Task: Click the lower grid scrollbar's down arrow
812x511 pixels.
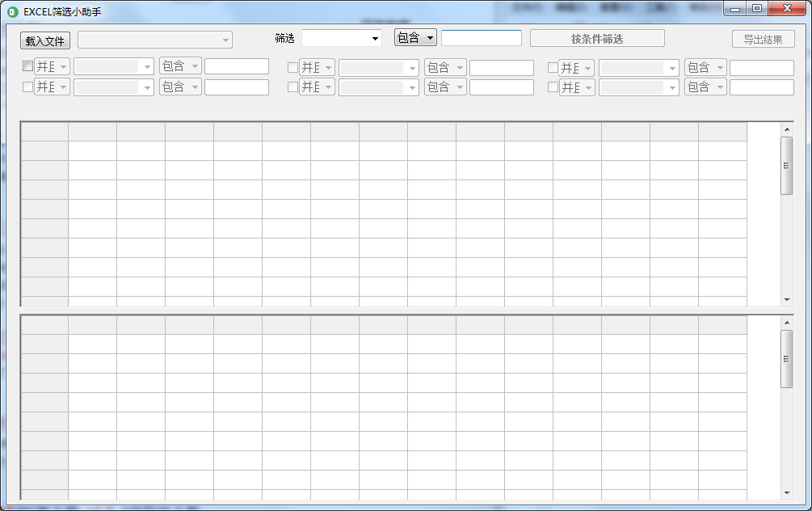Action: point(787,493)
